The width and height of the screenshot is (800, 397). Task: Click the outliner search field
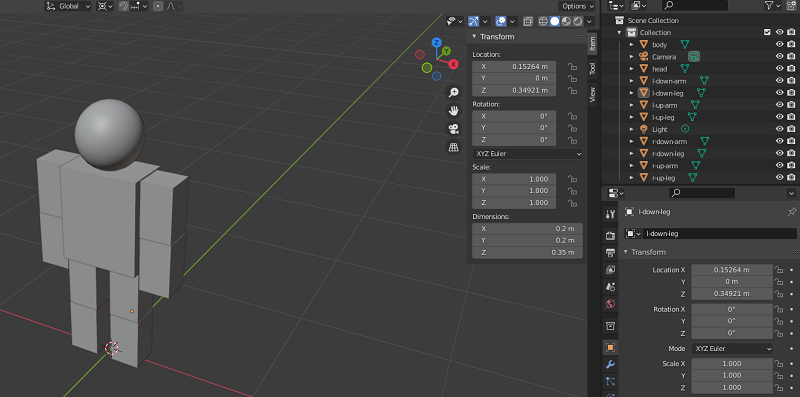[x=694, y=6]
